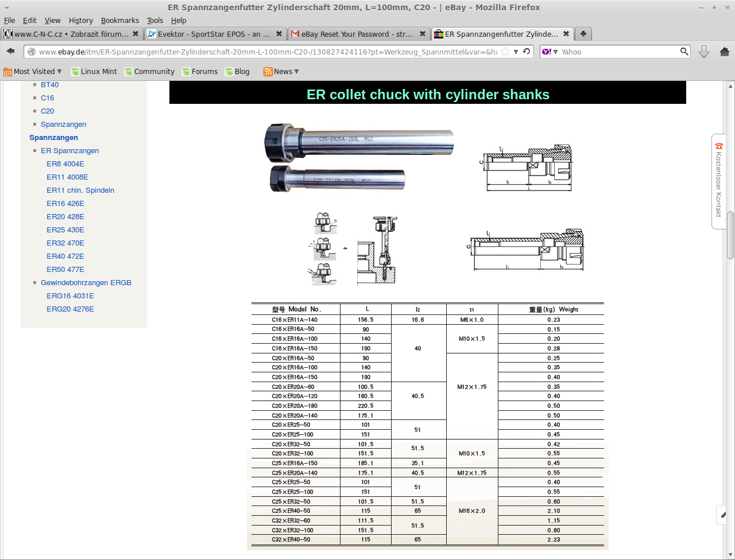The width and height of the screenshot is (735, 560).
Task: Click the Linux Mint bookmark
Action: pyautogui.click(x=94, y=72)
